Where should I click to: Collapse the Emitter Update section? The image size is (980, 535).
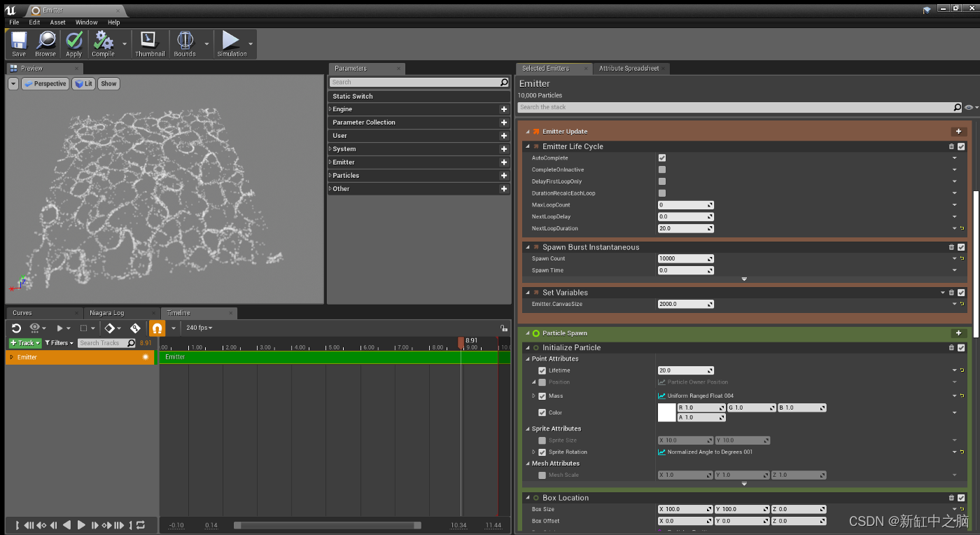point(528,132)
